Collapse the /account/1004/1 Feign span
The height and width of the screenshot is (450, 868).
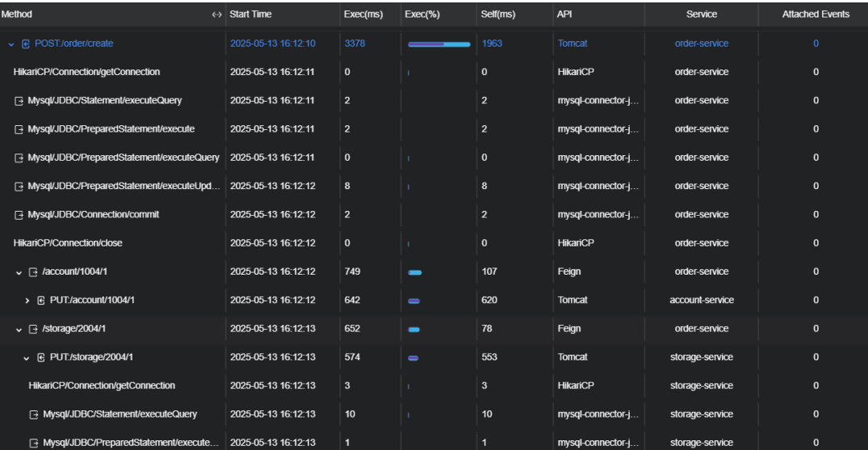(19, 271)
